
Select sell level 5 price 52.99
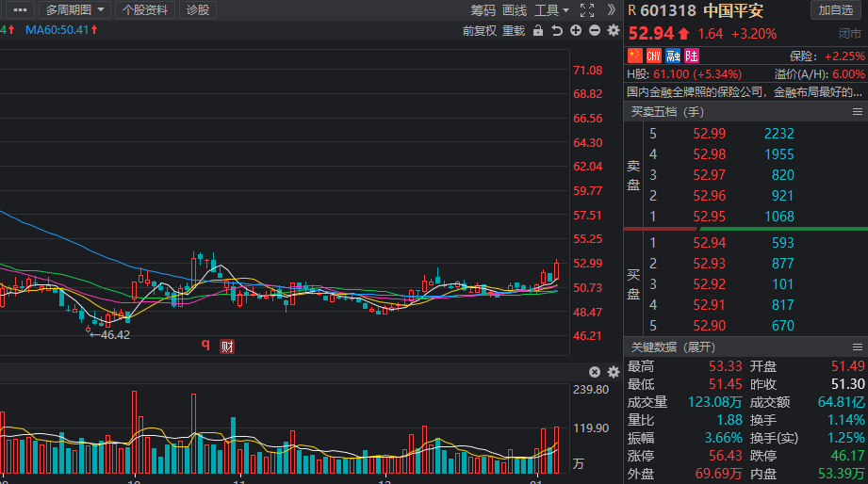(709, 134)
